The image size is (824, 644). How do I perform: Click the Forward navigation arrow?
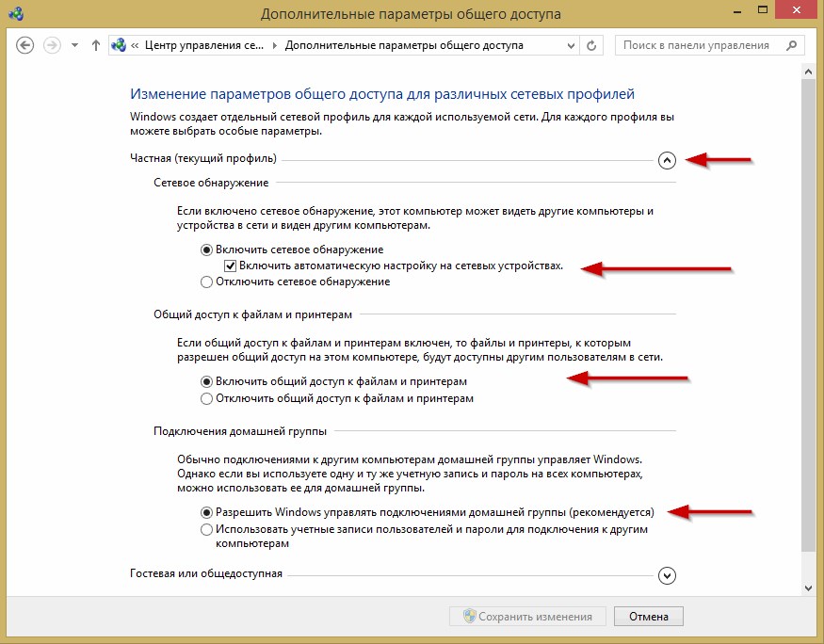[52, 45]
